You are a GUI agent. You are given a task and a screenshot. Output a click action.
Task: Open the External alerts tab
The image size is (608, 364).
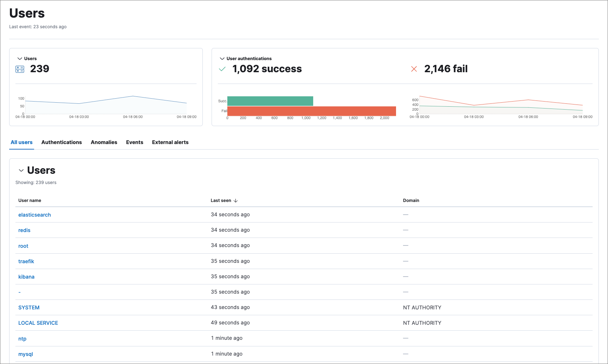[170, 142]
